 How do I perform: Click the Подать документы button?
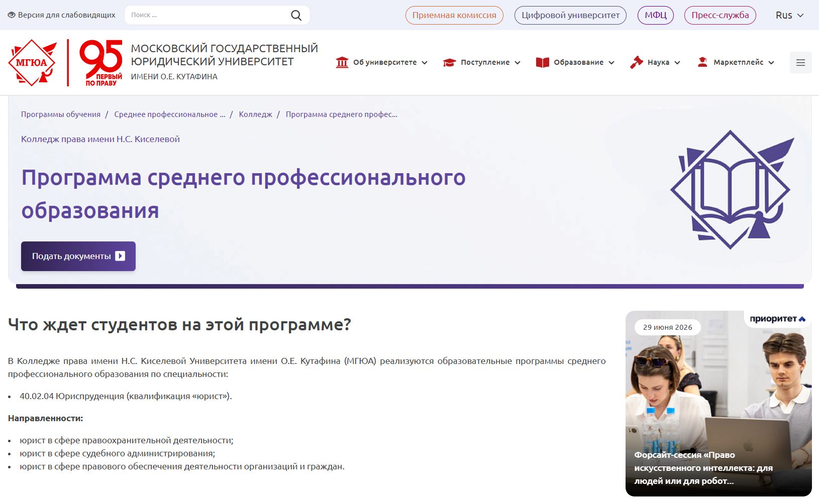tap(78, 256)
